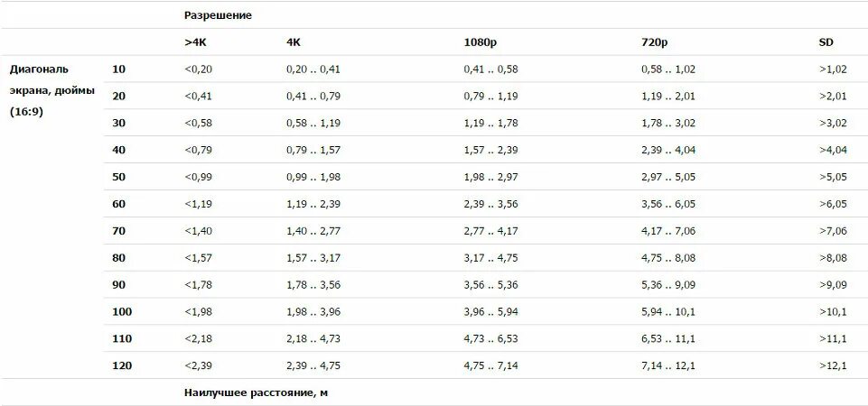Select the 50 inch row label

[x=118, y=177]
